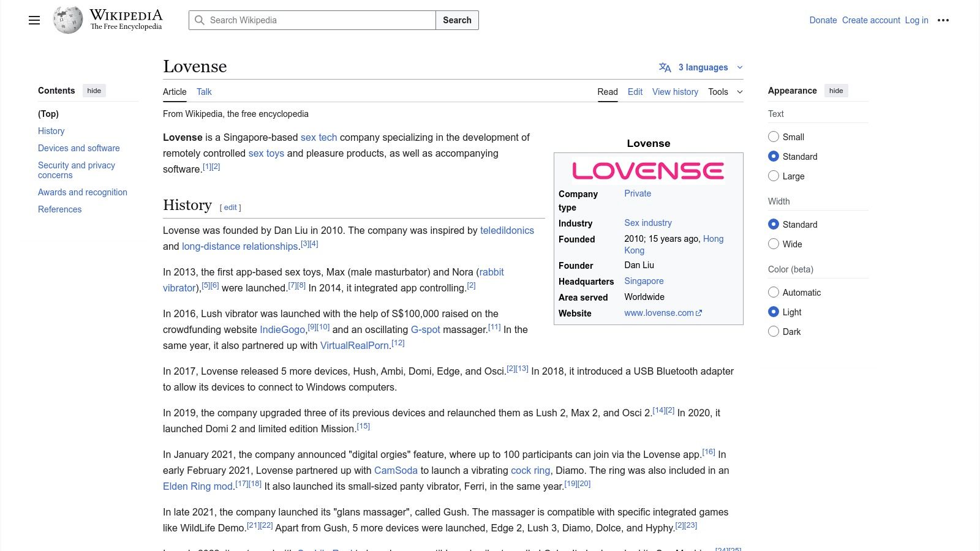Open the View history tab

click(x=675, y=92)
